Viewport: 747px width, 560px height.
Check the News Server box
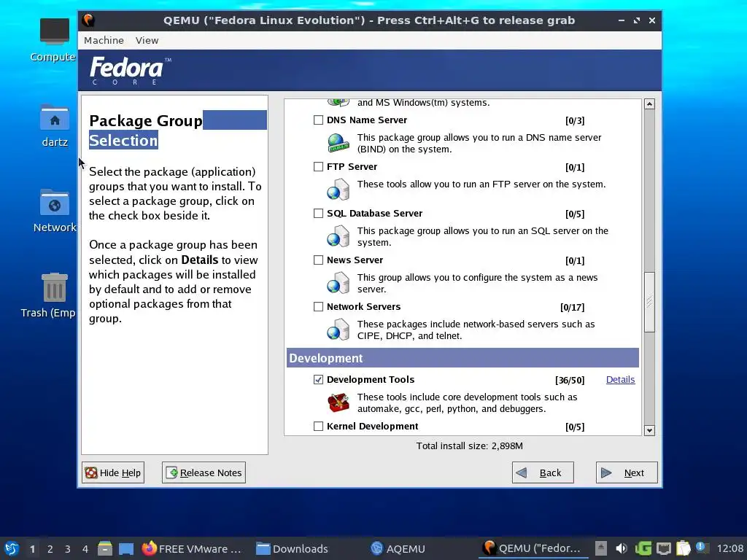(318, 260)
